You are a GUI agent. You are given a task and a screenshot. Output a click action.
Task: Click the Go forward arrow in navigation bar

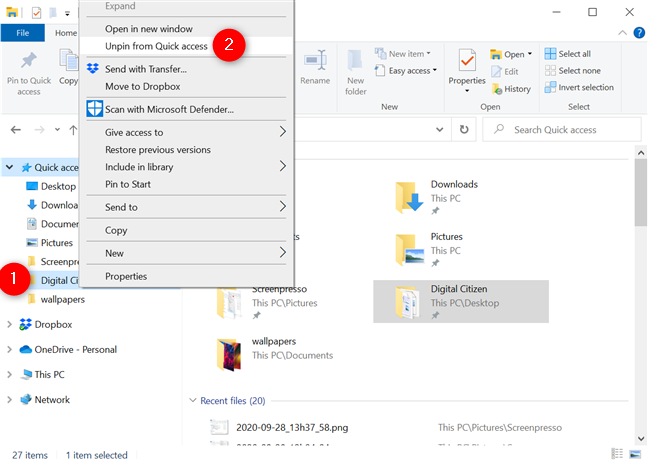click(x=39, y=130)
